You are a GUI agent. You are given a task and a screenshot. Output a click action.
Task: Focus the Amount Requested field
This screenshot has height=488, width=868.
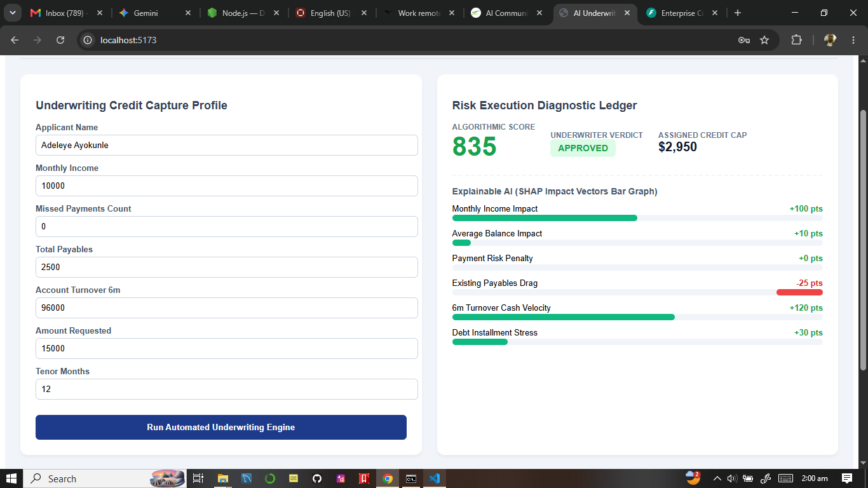pos(227,348)
